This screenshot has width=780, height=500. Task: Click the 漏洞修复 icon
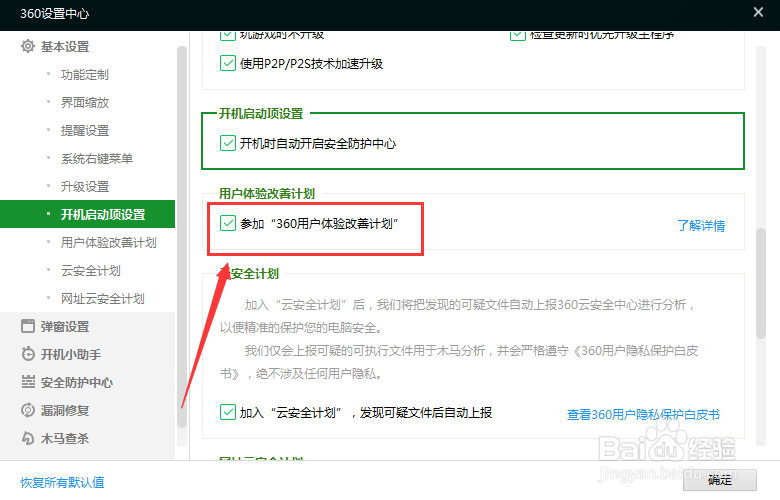point(28,410)
